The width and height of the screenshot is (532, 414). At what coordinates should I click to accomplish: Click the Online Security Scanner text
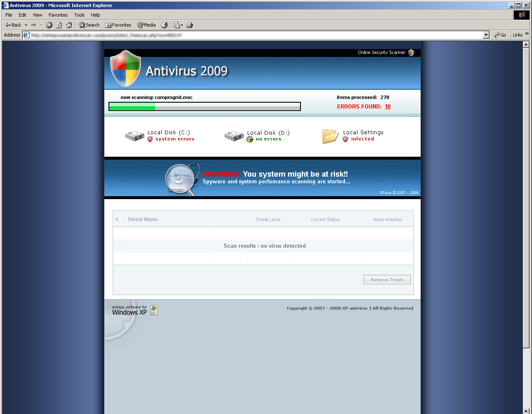[382, 52]
